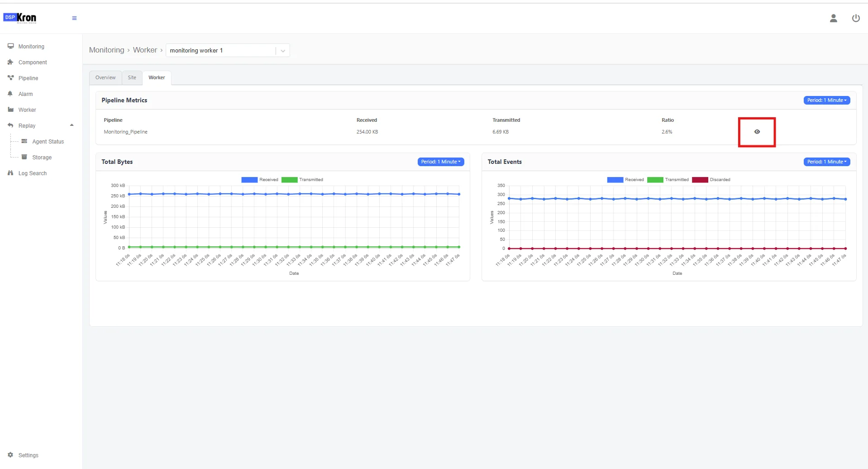Go to Monitoring breadcrumb link
The width and height of the screenshot is (868, 469).
(106, 50)
